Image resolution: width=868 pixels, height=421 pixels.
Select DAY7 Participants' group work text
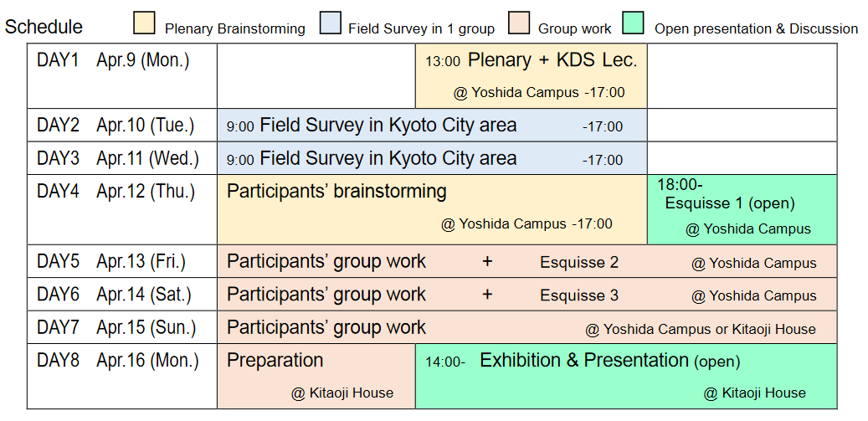(326, 328)
